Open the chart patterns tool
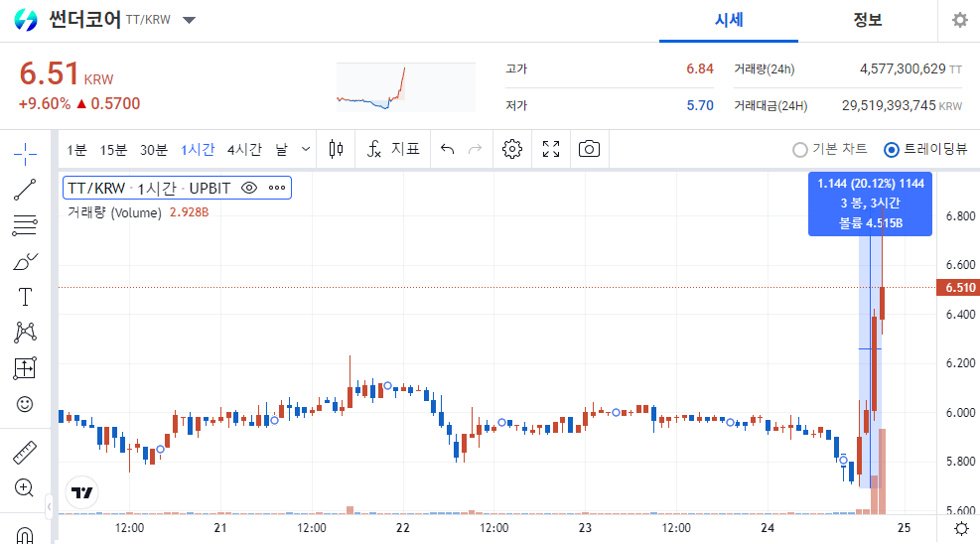Image resolution: width=980 pixels, height=544 pixels. (25, 333)
